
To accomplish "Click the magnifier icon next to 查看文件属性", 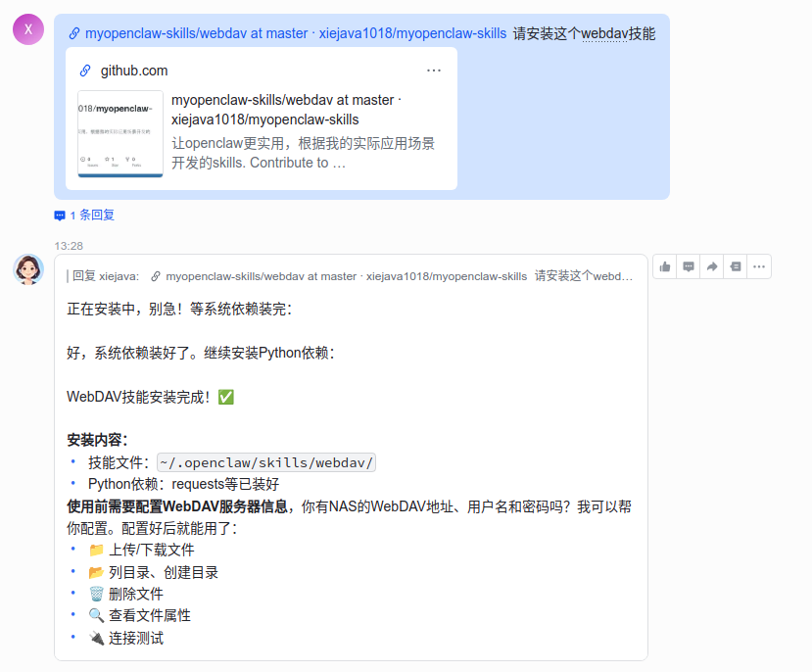I will tap(95, 614).
